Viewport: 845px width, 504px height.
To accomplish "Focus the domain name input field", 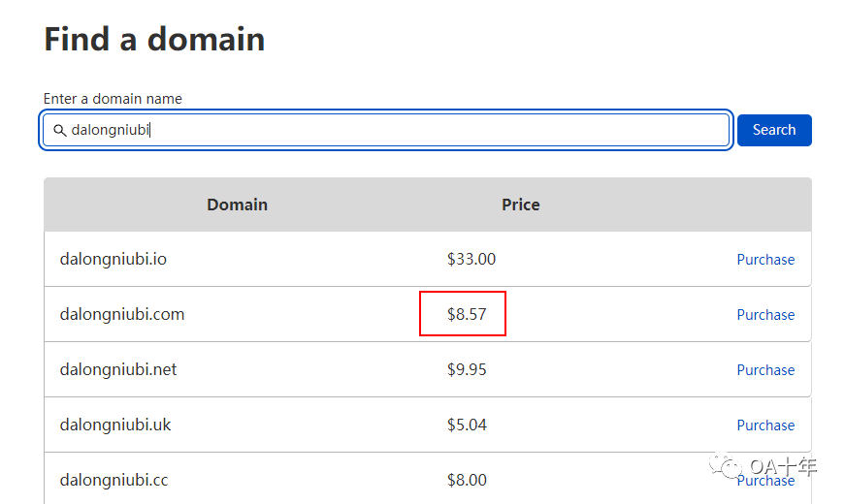I will [x=388, y=130].
